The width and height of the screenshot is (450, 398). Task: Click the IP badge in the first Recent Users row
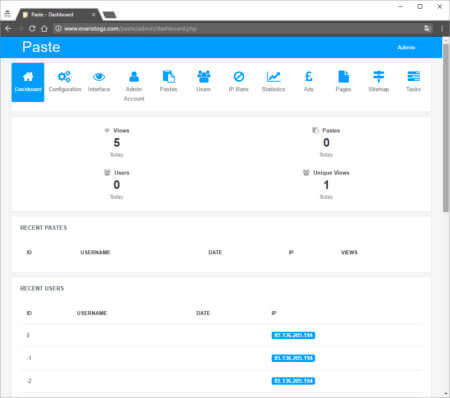pos(293,335)
